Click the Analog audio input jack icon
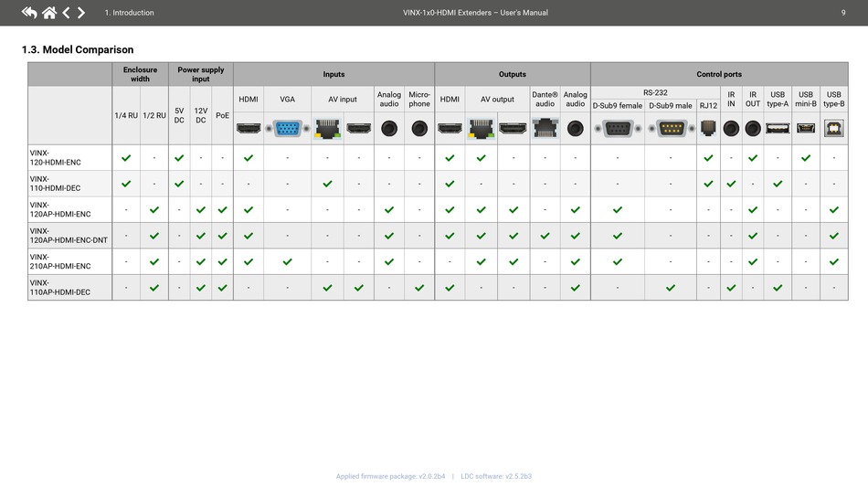This screenshot has width=868, height=487. point(389,129)
